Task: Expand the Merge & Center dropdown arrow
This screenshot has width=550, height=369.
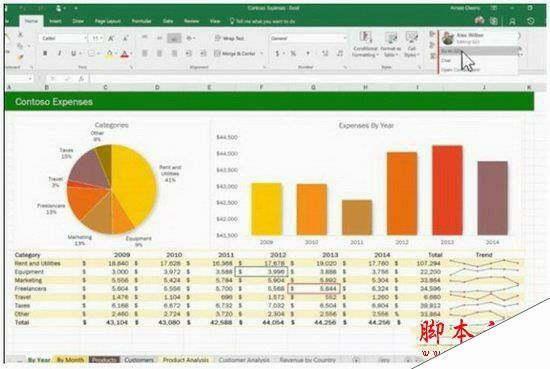Action: 262,54
